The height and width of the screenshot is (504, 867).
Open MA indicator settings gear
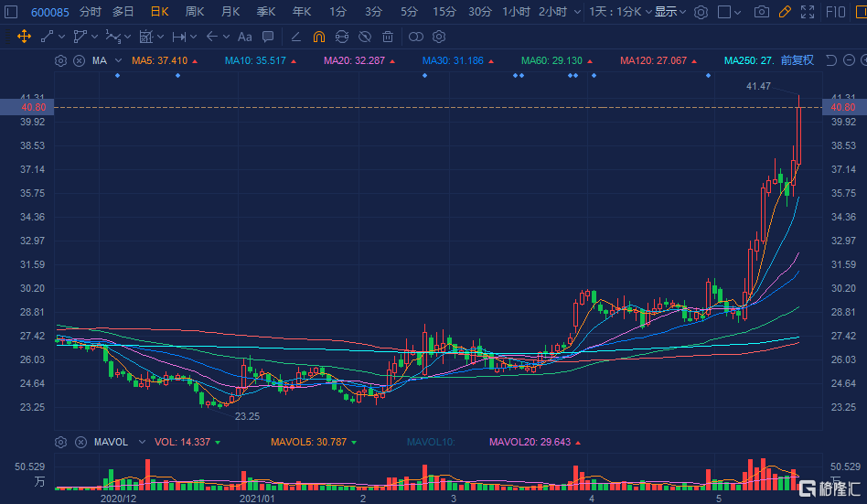pos(61,60)
